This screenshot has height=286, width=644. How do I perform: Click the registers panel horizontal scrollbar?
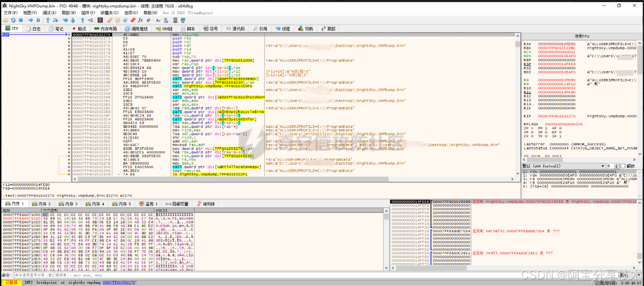(x=579, y=160)
